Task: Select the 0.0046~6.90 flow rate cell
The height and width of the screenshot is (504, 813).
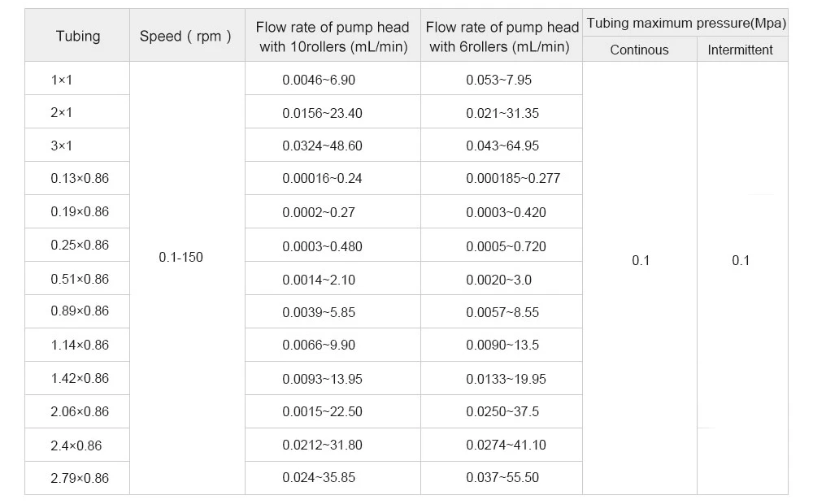Action: click(x=333, y=78)
